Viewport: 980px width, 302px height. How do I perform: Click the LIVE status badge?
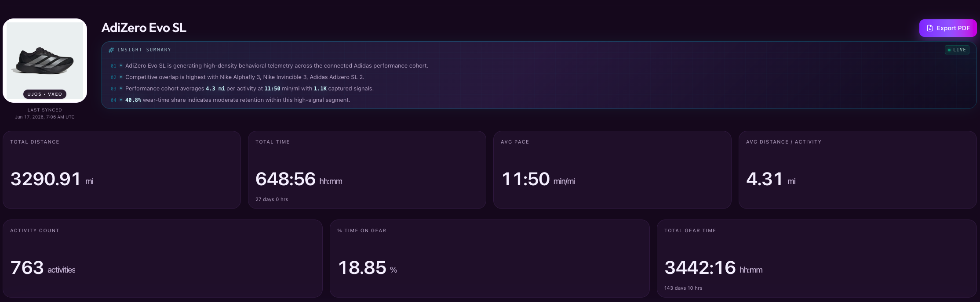click(957, 50)
